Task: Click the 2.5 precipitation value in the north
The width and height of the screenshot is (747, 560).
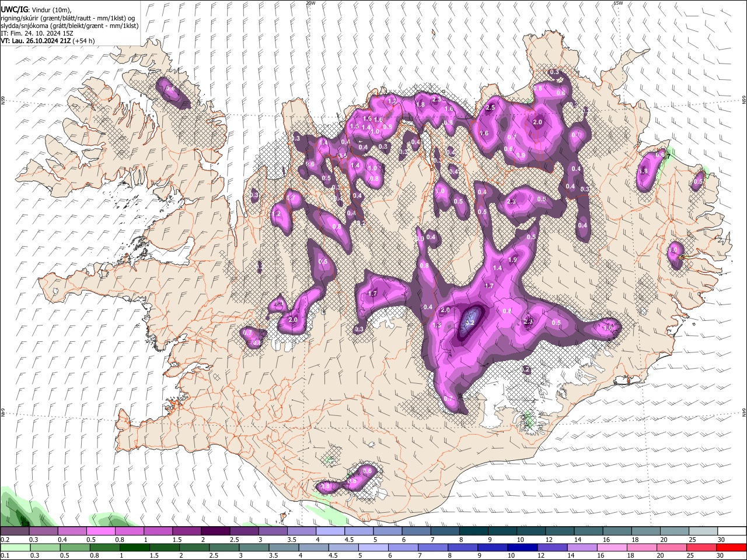Action: [490, 108]
